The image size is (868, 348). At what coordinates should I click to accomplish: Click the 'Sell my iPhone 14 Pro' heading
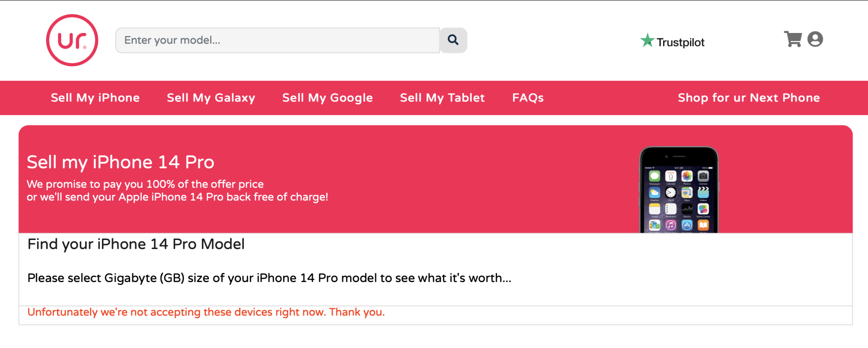click(x=121, y=162)
